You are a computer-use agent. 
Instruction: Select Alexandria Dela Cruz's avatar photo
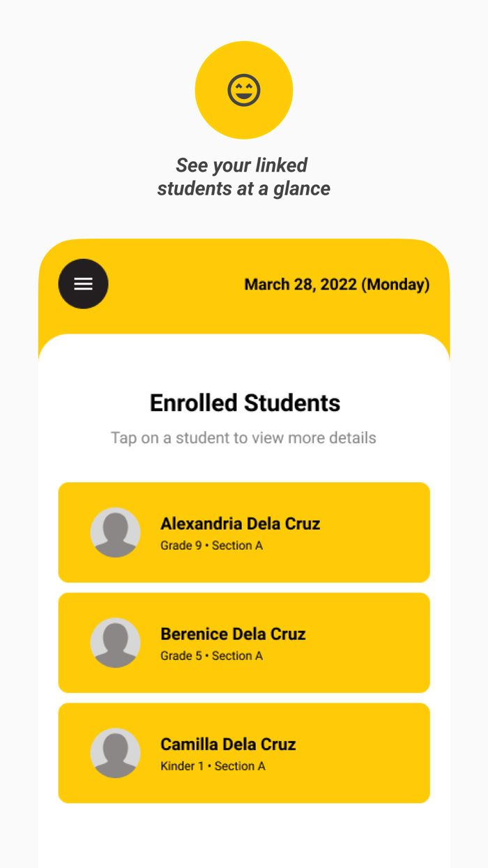116,532
